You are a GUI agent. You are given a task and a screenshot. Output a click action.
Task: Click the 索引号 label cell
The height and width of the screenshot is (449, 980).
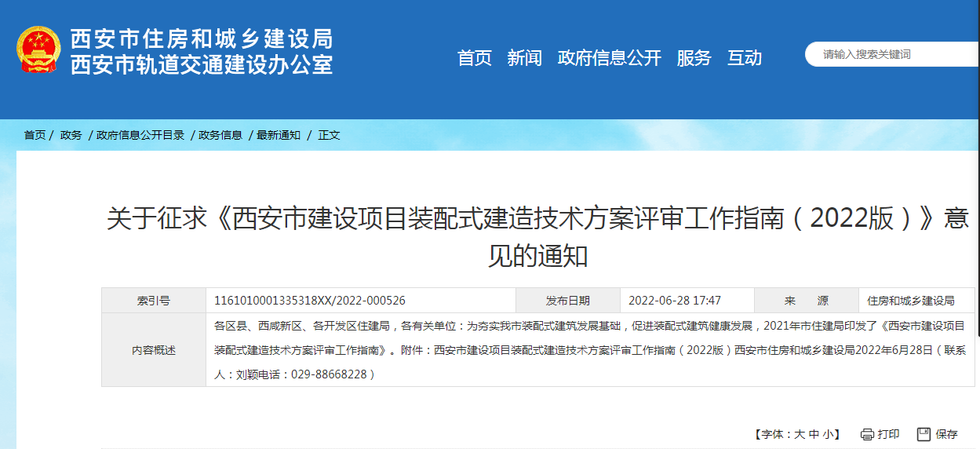pyautogui.click(x=154, y=301)
